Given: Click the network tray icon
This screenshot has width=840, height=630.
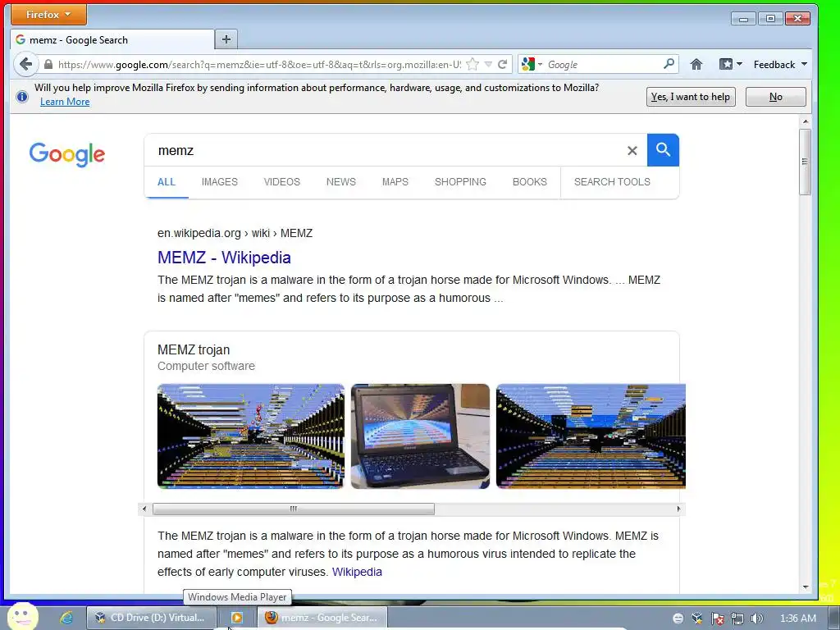Looking at the screenshot, I should tap(737, 619).
